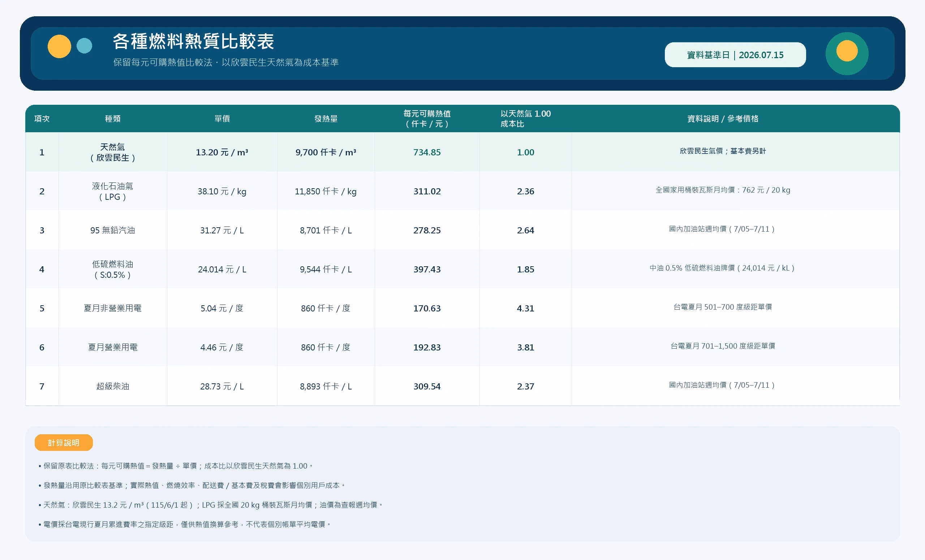Click the 資料基準日 2026.07.15 date badge
This screenshot has width=925, height=560.
point(735,55)
